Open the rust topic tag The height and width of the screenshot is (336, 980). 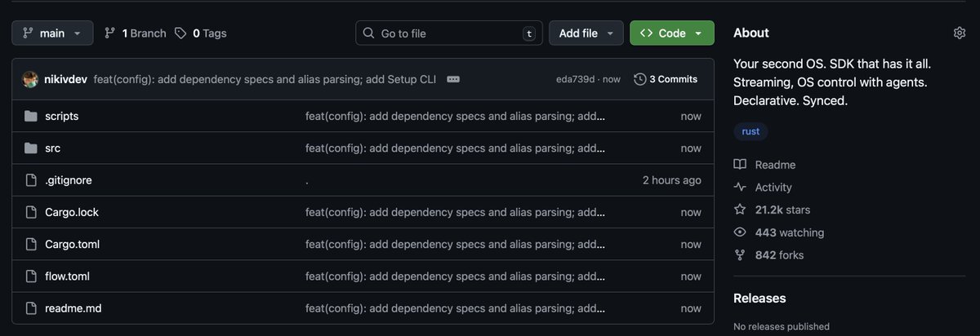[x=751, y=131]
